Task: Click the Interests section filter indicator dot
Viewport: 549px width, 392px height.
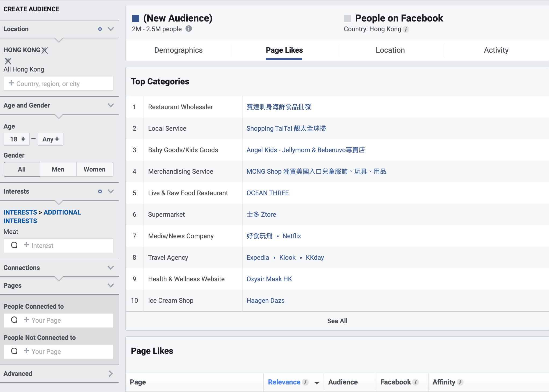Action: [x=100, y=191]
